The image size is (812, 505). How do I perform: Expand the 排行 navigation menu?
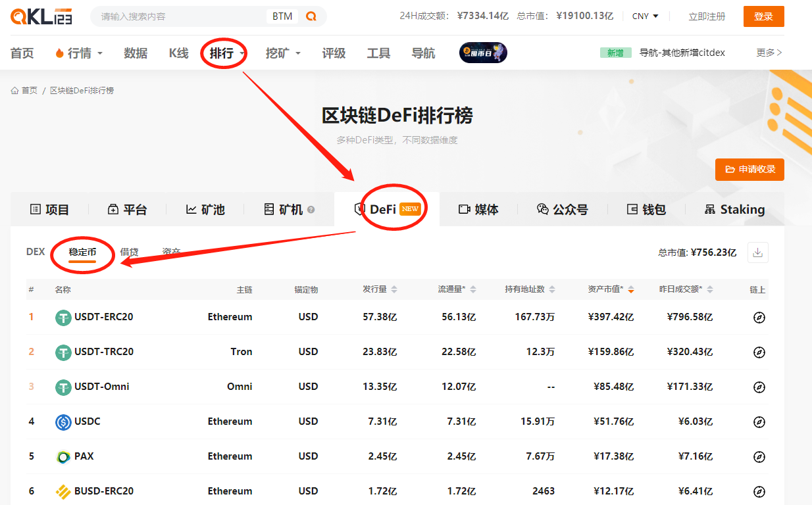228,53
